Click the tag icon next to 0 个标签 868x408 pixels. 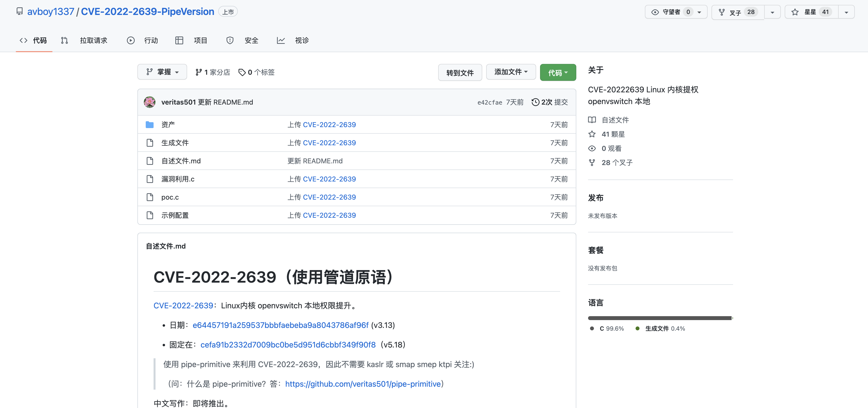tap(241, 72)
